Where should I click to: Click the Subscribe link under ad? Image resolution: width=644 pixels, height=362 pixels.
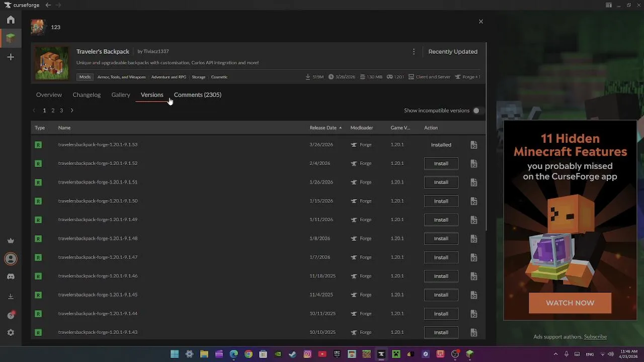coord(595,337)
